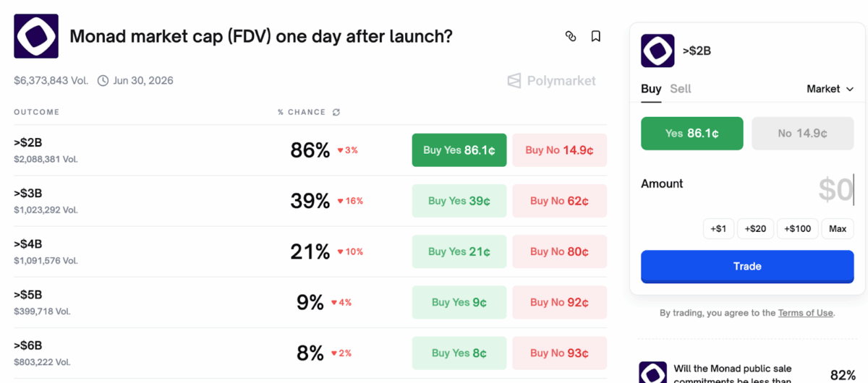Screen dimensions: 868x383
Task: Bookmark this market with the bookmark icon
Action: (595, 36)
